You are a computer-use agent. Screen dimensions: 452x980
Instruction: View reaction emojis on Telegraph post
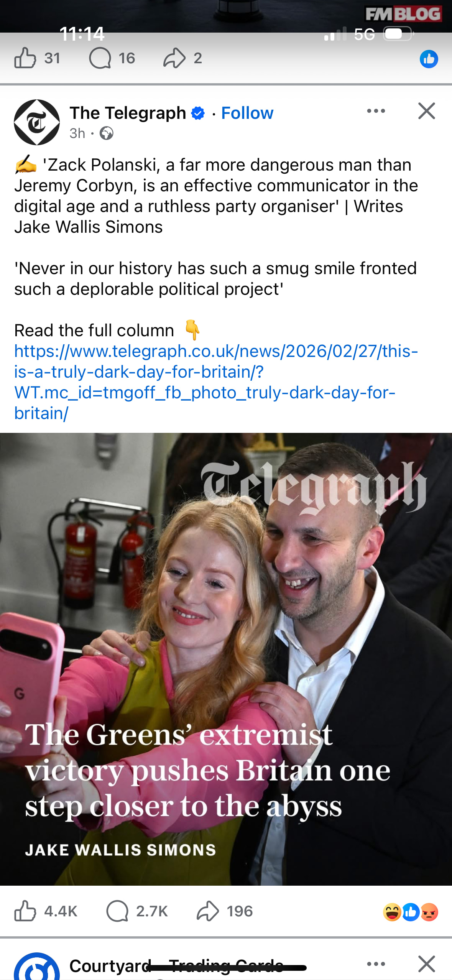(410, 912)
